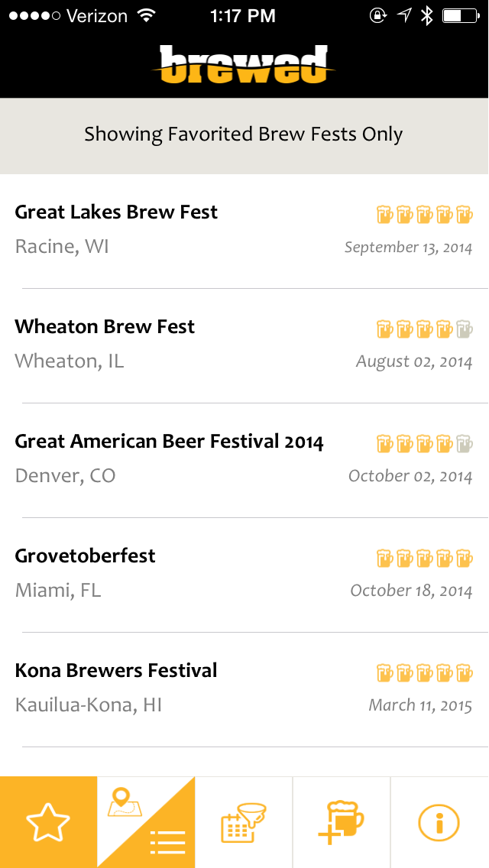Tap the Bluetooth status bar icon
This screenshot has height=868, width=489.
[x=426, y=15]
